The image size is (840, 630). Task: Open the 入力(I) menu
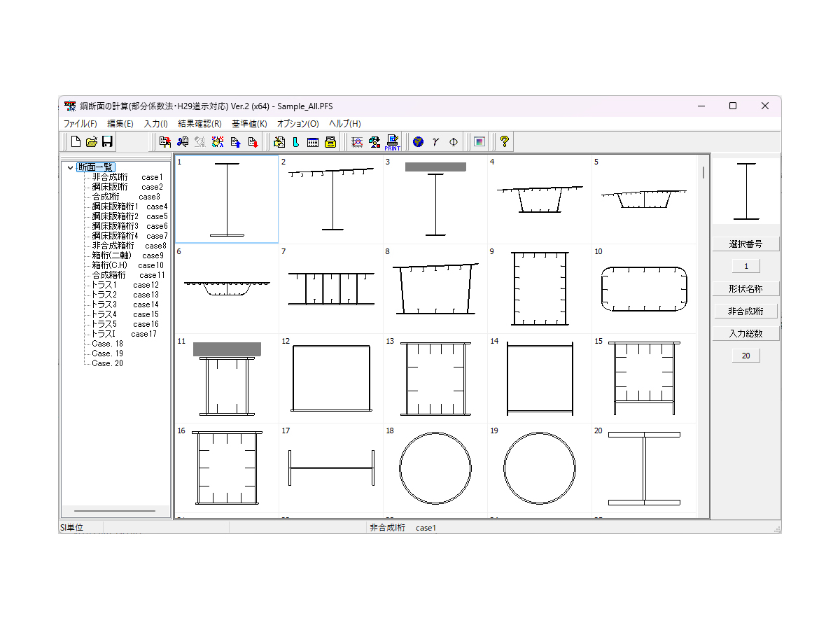pyautogui.click(x=155, y=124)
